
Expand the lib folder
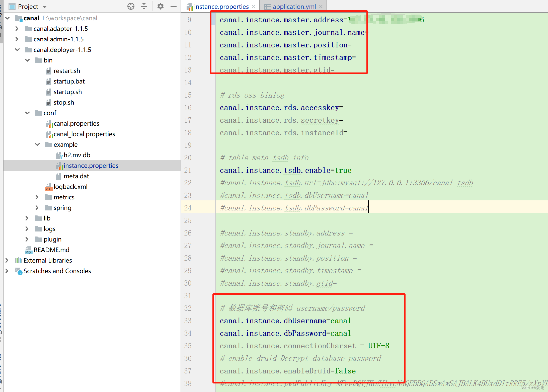[27, 218]
